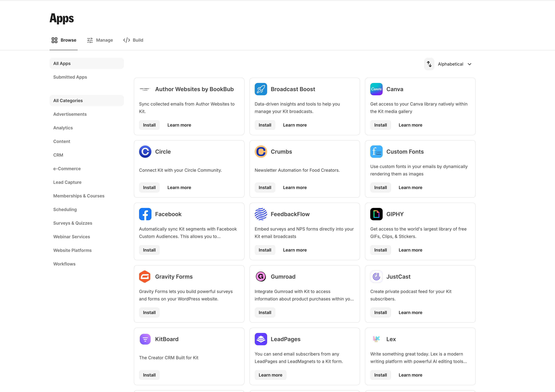
Task: Install the GIPHY app
Action: pyautogui.click(x=380, y=250)
